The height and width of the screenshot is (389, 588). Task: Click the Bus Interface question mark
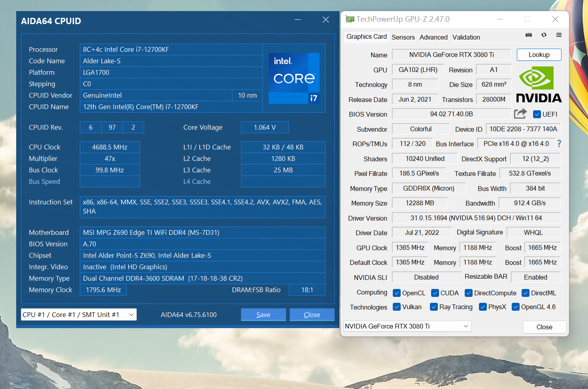559,144
